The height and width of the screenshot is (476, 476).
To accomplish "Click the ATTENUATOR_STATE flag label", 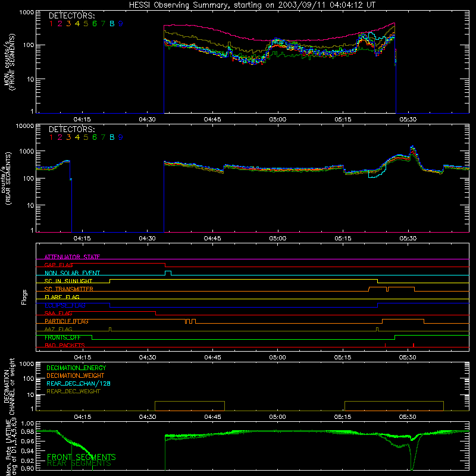I will pyautogui.click(x=72, y=257).
